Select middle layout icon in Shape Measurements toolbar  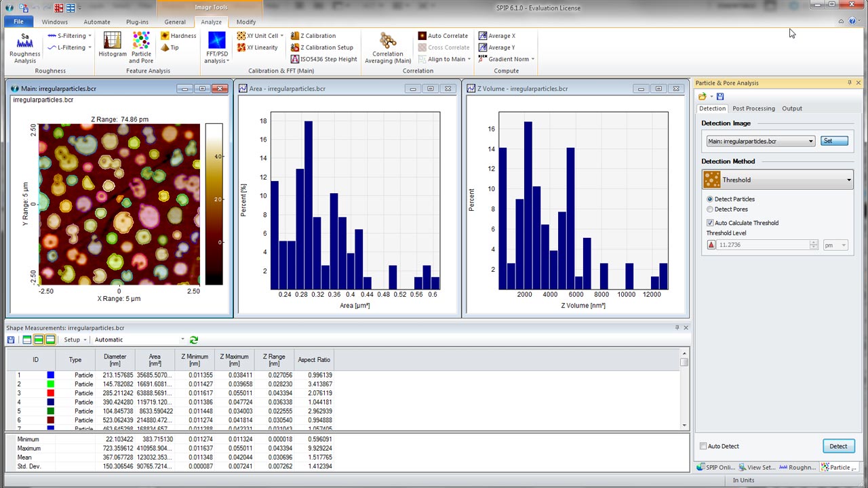coord(39,340)
